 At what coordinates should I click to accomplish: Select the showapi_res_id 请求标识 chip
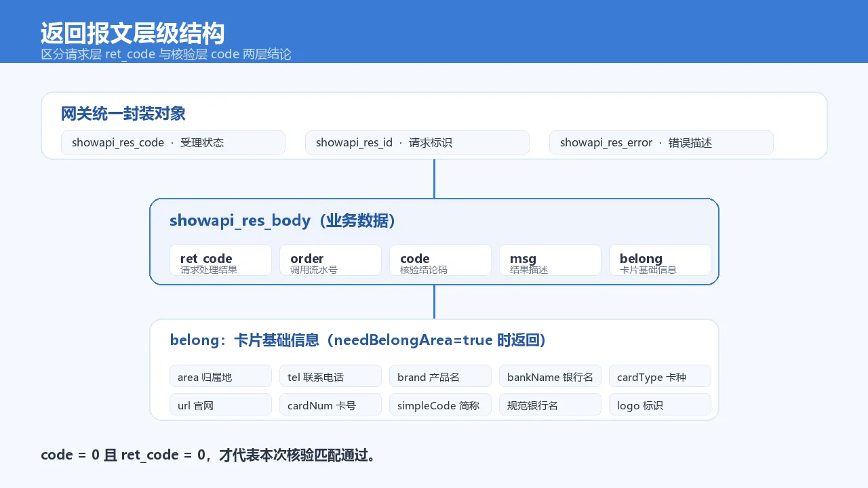pos(417,142)
